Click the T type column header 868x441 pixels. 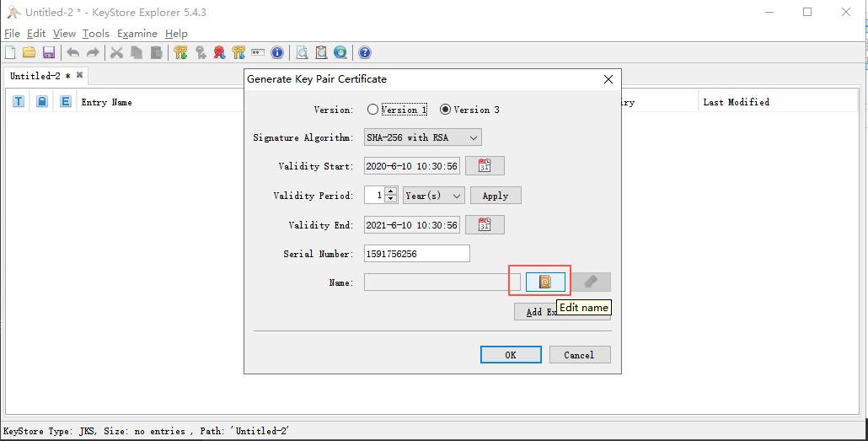(x=19, y=101)
